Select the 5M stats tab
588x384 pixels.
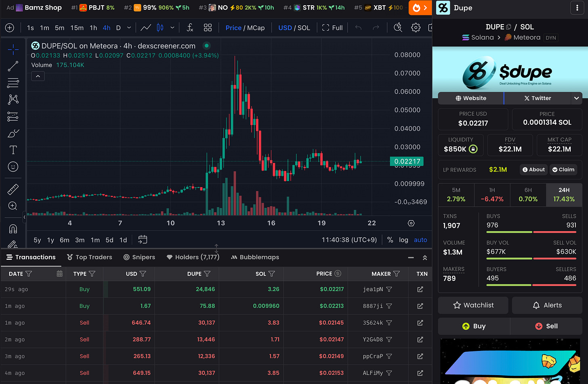tap(456, 194)
